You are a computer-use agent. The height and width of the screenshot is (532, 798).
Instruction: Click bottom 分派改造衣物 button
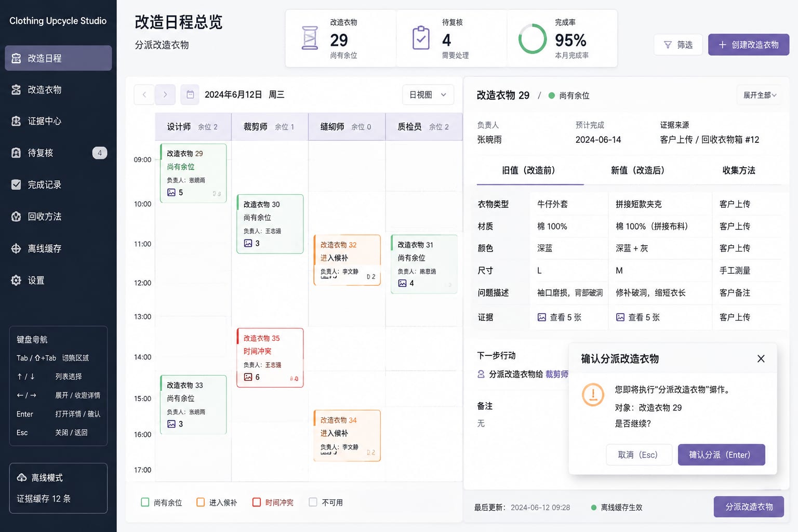749,507
